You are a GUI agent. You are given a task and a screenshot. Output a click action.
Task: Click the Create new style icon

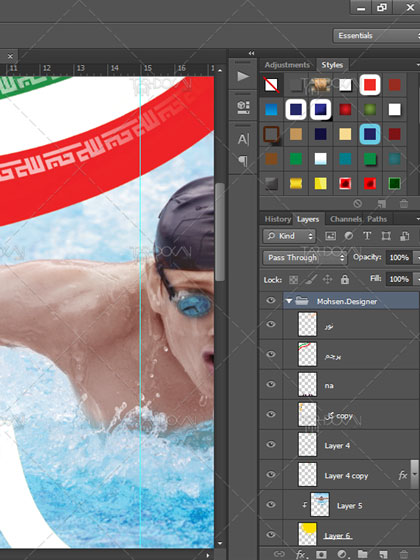(381, 204)
